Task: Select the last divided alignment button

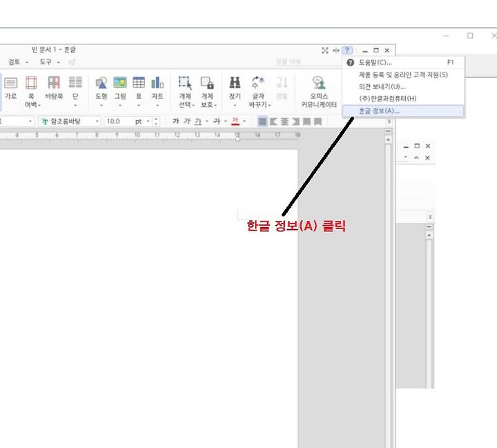Action: (318, 121)
